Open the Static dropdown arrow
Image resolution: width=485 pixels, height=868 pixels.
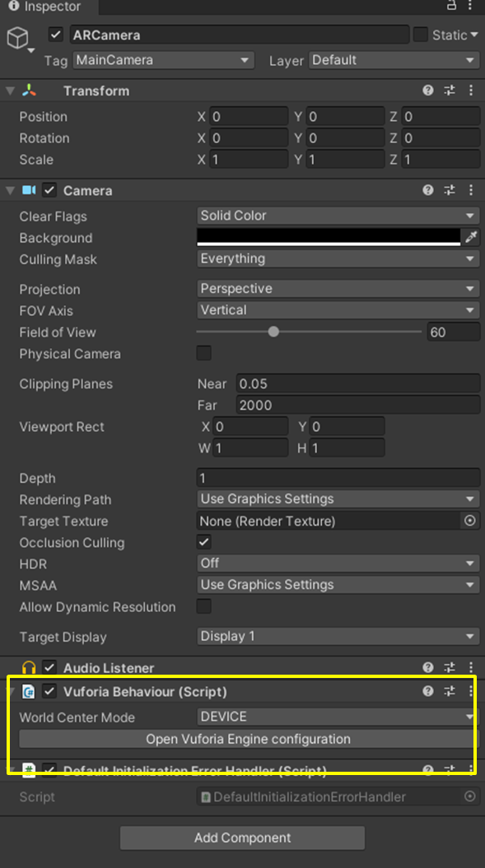(x=474, y=35)
